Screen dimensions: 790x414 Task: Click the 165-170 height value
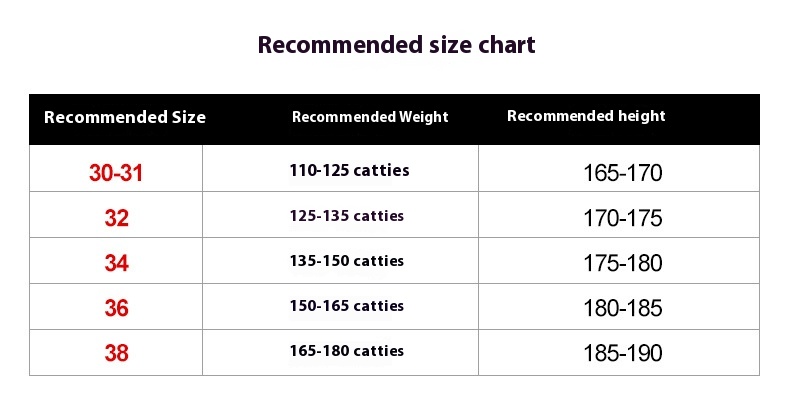(623, 173)
